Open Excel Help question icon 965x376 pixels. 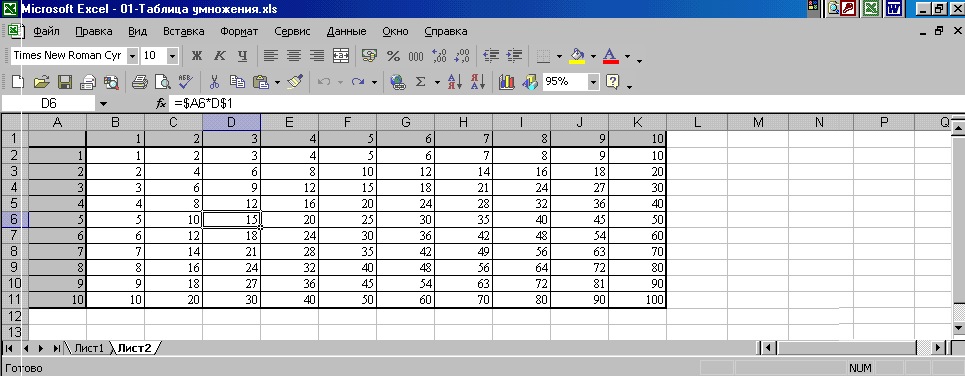click(x=612, y=82)
